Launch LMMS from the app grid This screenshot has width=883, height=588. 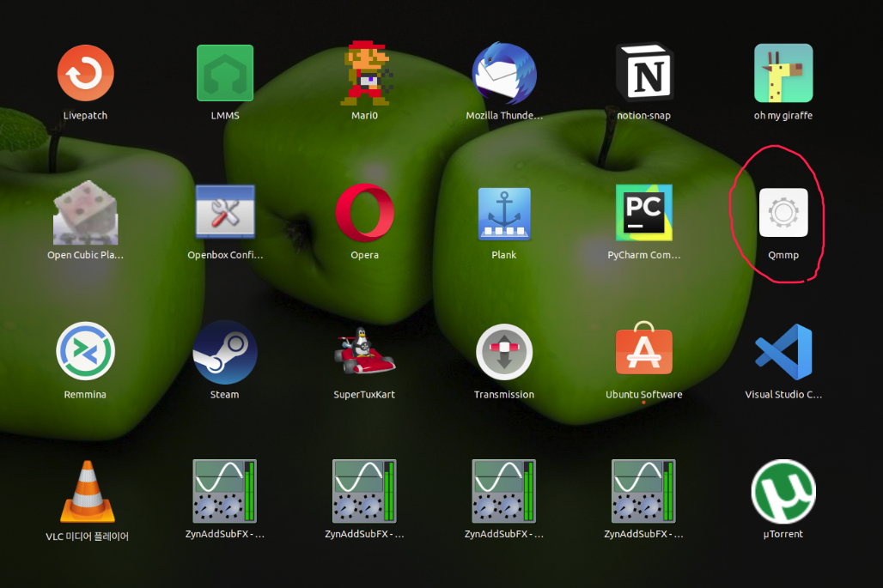tap(225, 73)
